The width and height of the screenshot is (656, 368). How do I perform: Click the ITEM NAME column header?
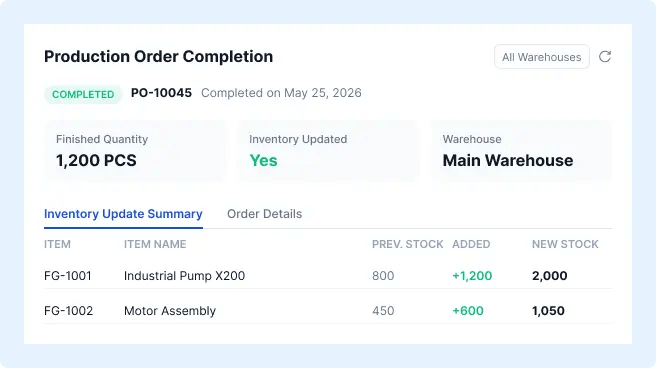click(x=155, y=244)
